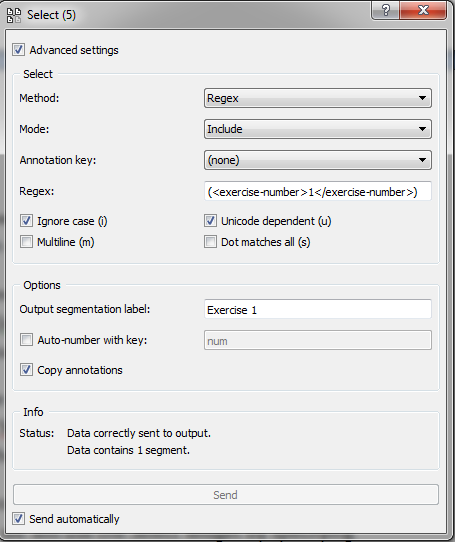Click the help question mark button
The height and width of the screenshot is (542, 455).
(385, 10)
